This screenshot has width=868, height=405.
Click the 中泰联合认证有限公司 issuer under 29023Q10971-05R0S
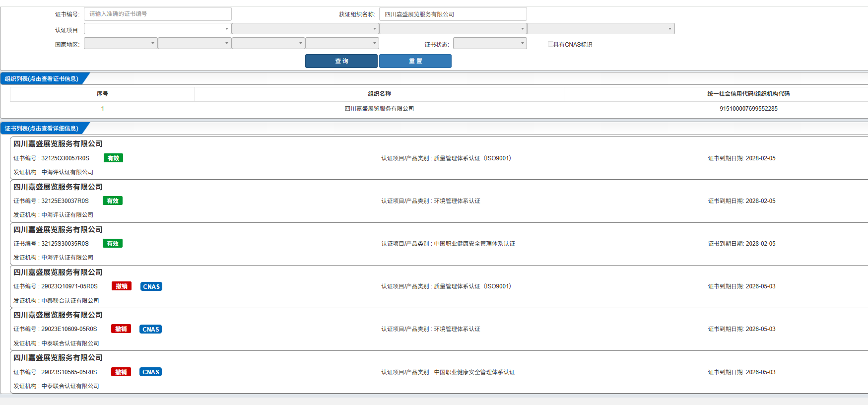pyautogui.click(x=70, y=301)
